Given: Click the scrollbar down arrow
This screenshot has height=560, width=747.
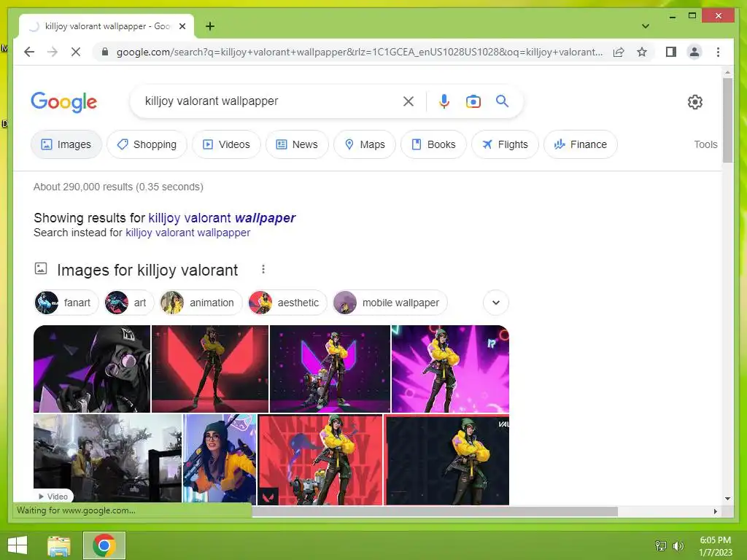Looking at the screenshot, I should (x=727, y=499).
